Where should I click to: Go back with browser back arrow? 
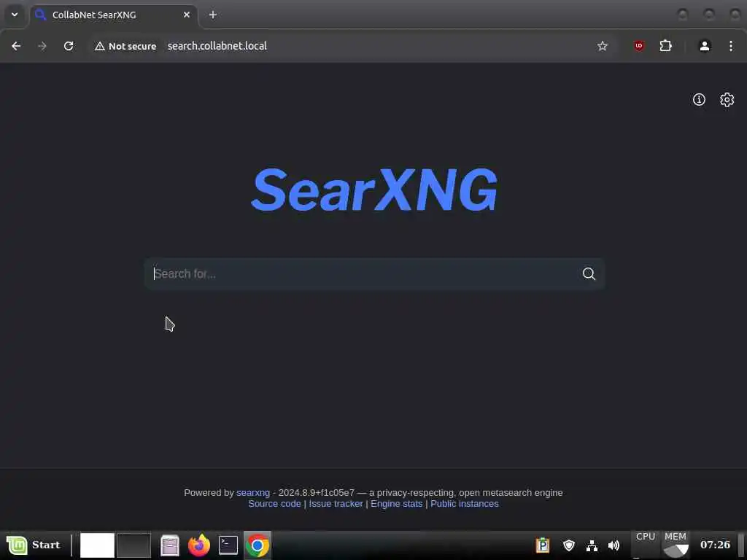coord(16,46)
